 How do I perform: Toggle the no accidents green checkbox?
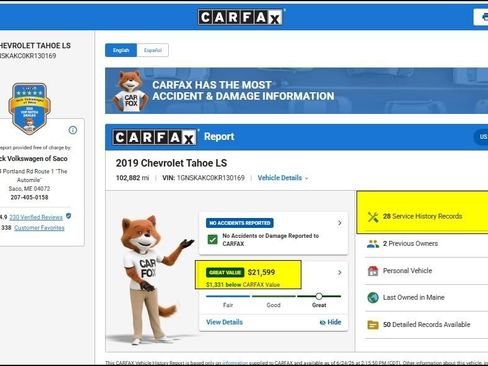click(x=212, y=239)
